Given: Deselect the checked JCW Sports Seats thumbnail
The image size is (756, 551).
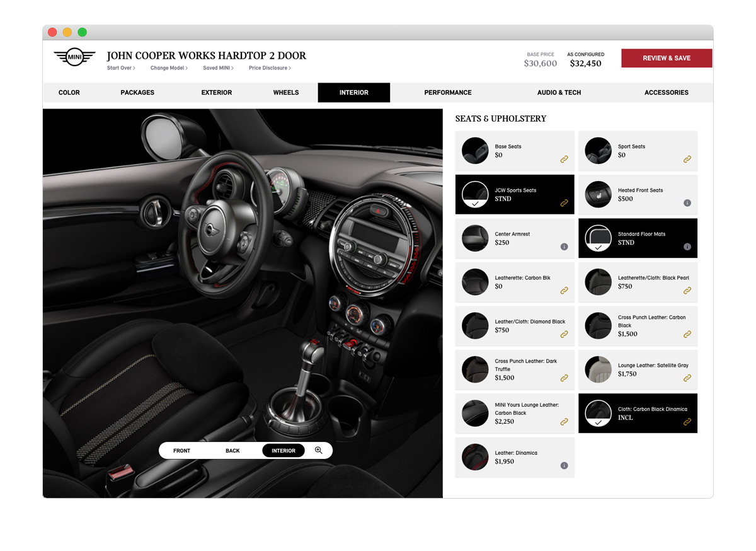Looking at the screenshot, I should pos(475,194).
